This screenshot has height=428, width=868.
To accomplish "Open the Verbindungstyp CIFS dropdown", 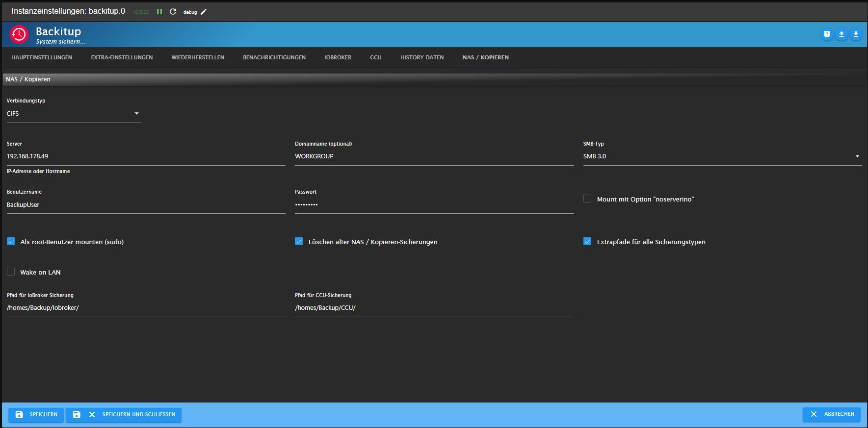I will (74, 114).
